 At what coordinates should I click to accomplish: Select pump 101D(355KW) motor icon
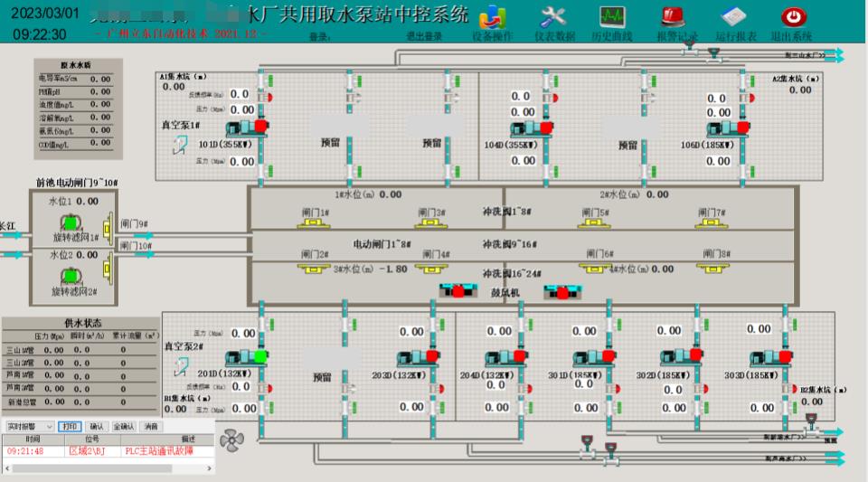coord(247,128)
